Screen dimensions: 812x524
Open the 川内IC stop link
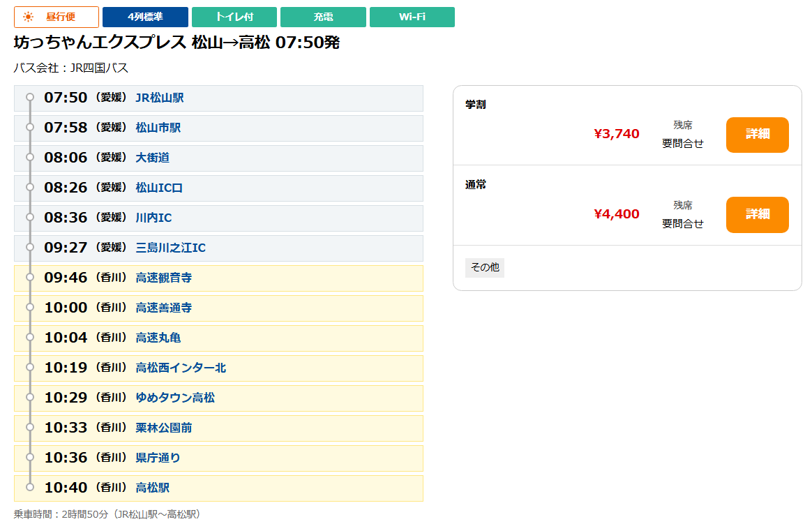point(153,218)
